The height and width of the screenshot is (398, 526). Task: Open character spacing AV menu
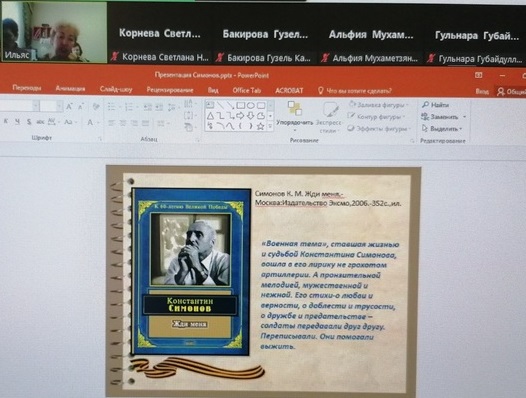pyautogui.click(x=53, y=122)
